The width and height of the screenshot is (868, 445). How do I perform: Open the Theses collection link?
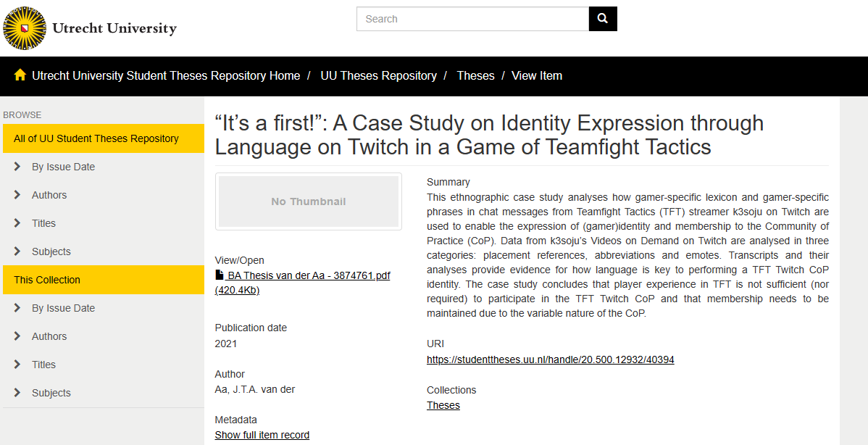[443, 405]
